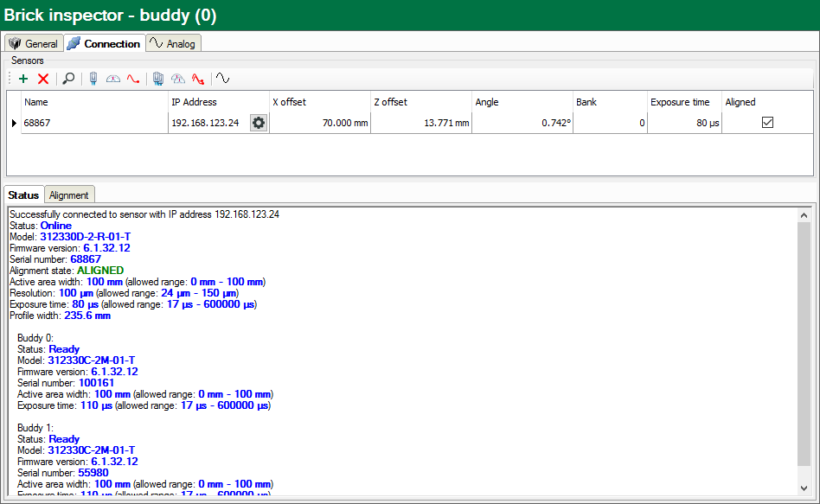
Task: Click the red X delete sensor icon
Action: pyautogui.click(x=43, y=79)
